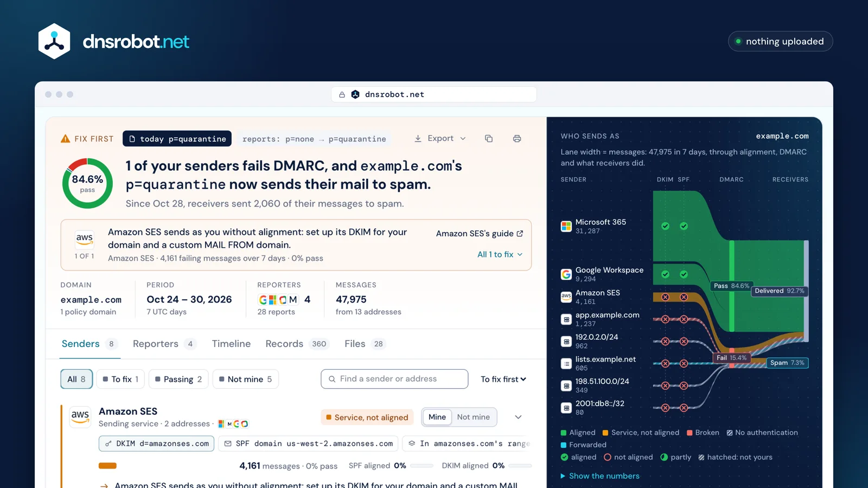Click the Amazon SES icon in sender chart
The image size is (868, 488).
(566, 297)
